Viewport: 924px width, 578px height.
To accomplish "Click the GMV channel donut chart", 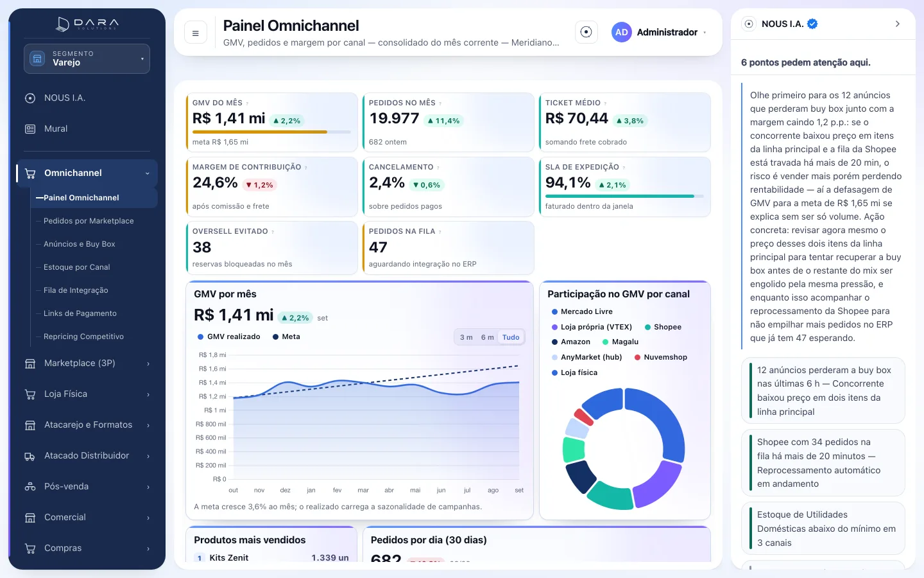I will tap(624, 449).
